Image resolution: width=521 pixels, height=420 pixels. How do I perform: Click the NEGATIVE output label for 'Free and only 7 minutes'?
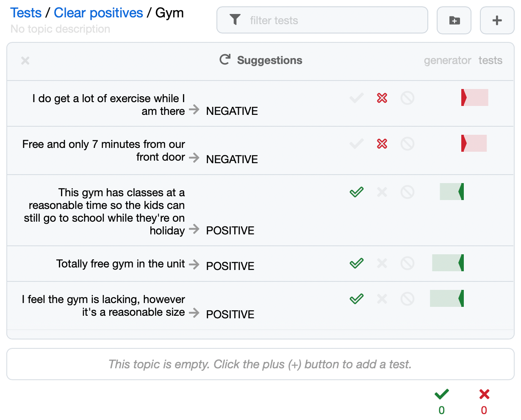(232, 159)
